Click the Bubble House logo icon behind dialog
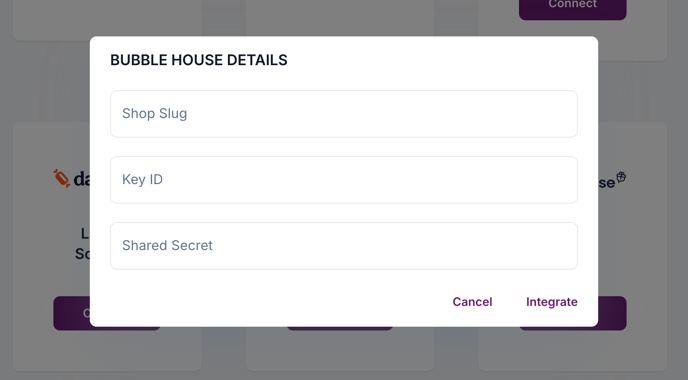 click(x=621, y=177)
